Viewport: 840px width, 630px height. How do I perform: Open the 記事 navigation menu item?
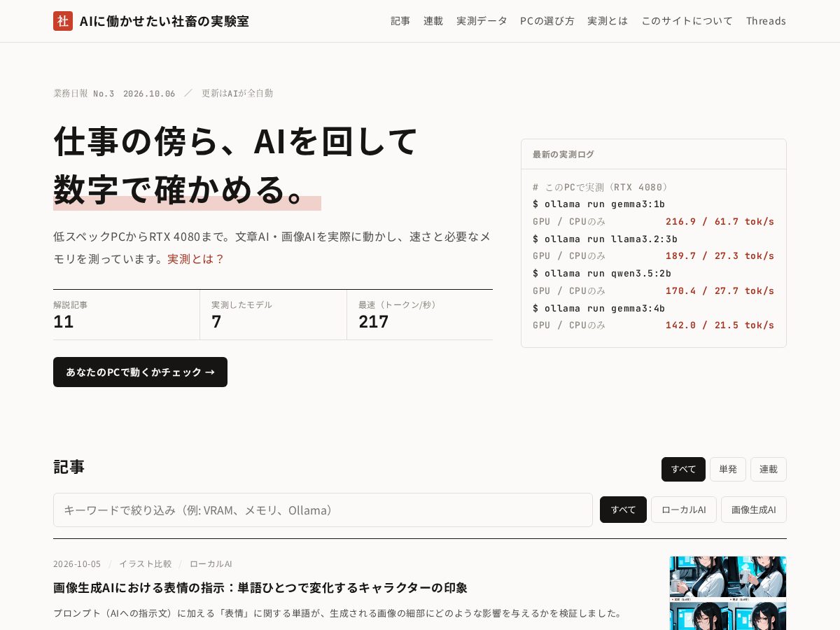point(400,21)
